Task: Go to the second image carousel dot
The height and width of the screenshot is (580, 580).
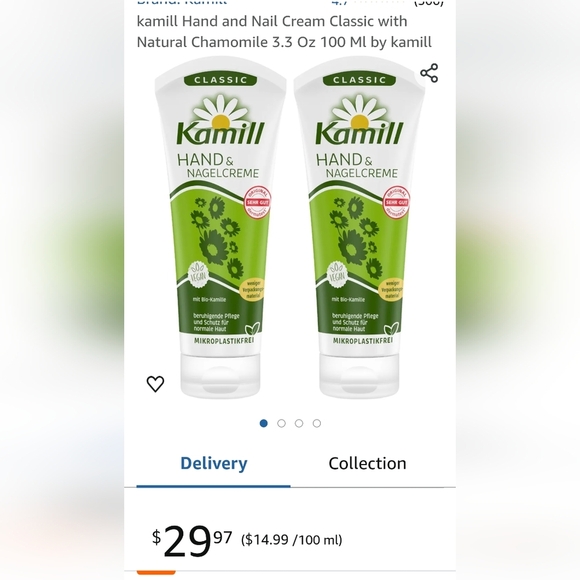Action: tap(281, 423)
